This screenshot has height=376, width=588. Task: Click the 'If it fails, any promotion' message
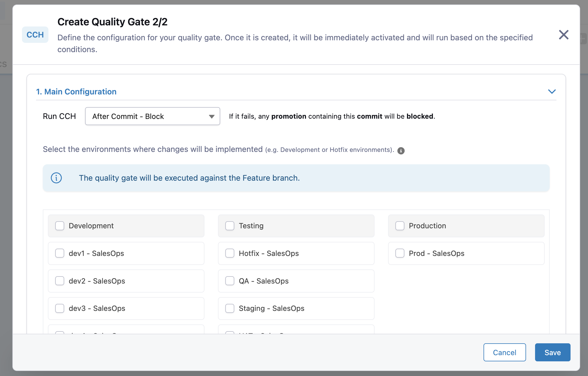[332, 116]
